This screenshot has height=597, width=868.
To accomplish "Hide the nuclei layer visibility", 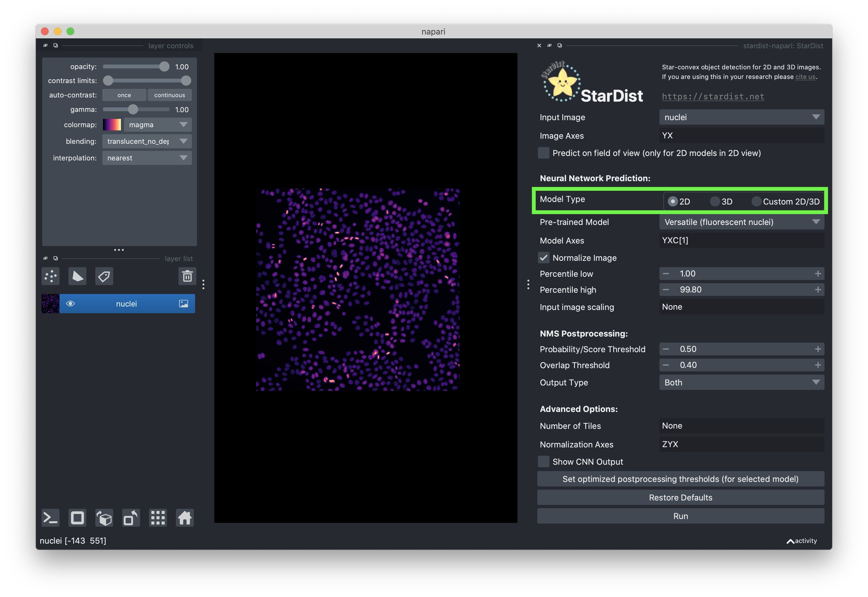I will (70, 303).
